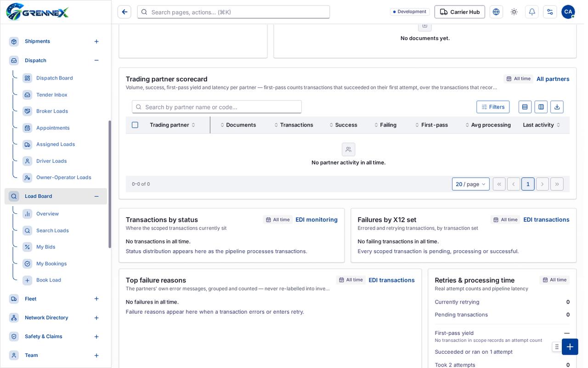Go to Search Loads

click(x=52, y=230)
